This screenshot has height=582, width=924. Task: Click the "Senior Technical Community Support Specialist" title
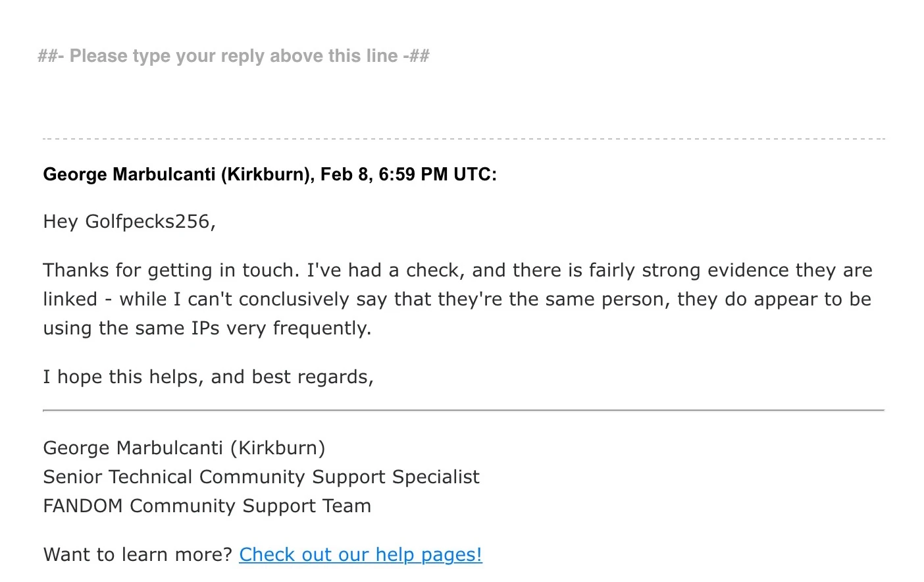click(x=261, y=477)
